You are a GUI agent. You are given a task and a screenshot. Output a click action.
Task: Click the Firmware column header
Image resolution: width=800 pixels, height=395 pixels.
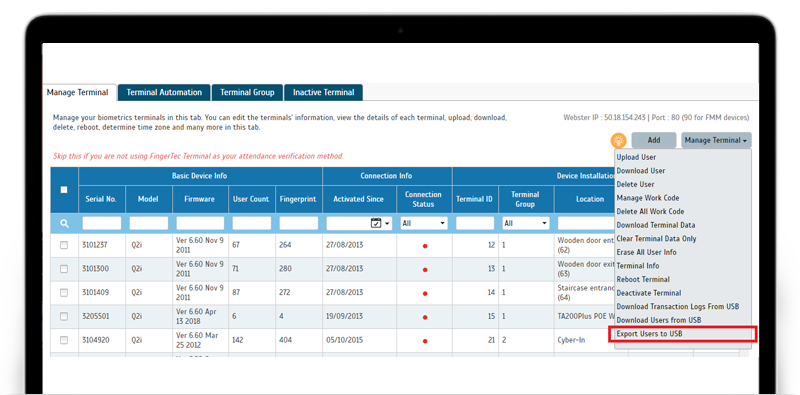pyautogui.click(x=200, y=199)
